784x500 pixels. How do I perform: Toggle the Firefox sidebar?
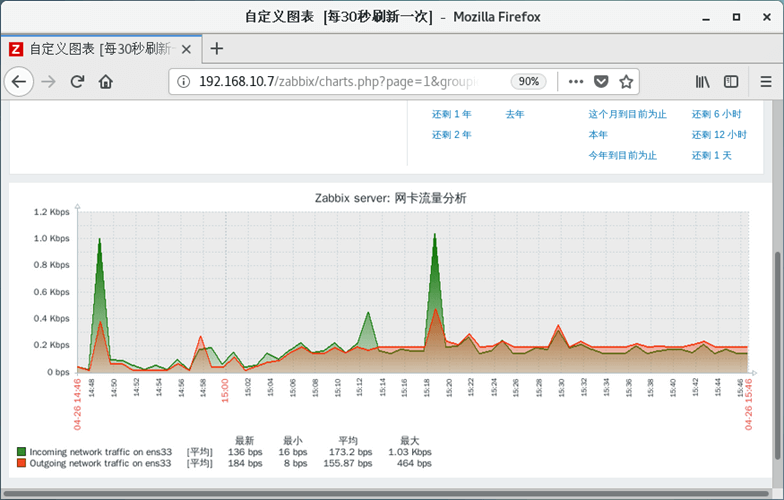point(731,82)
